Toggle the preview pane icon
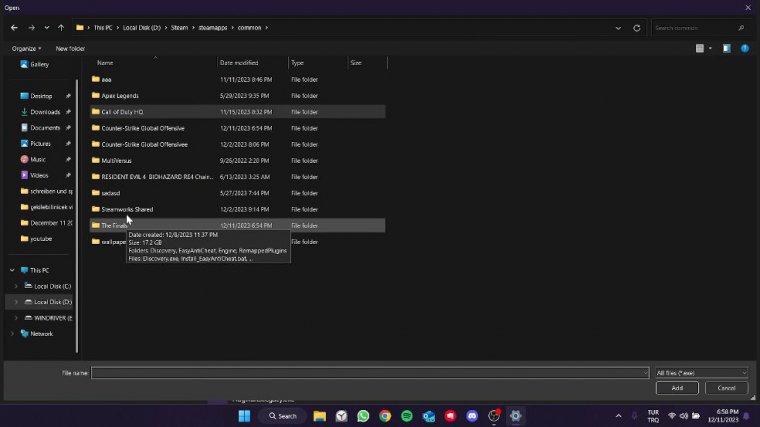Image resolution: width=760 pixels, height=427 pixels. pyautogui.click(x=727, y=48)
